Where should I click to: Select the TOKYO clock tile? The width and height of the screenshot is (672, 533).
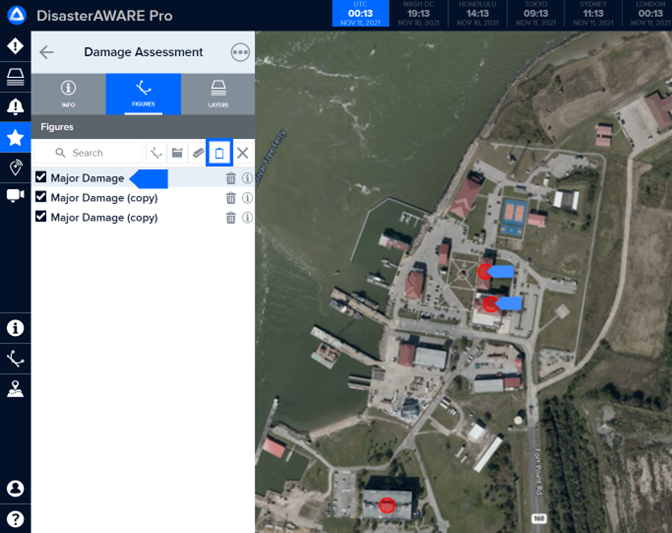coord(536,13)
